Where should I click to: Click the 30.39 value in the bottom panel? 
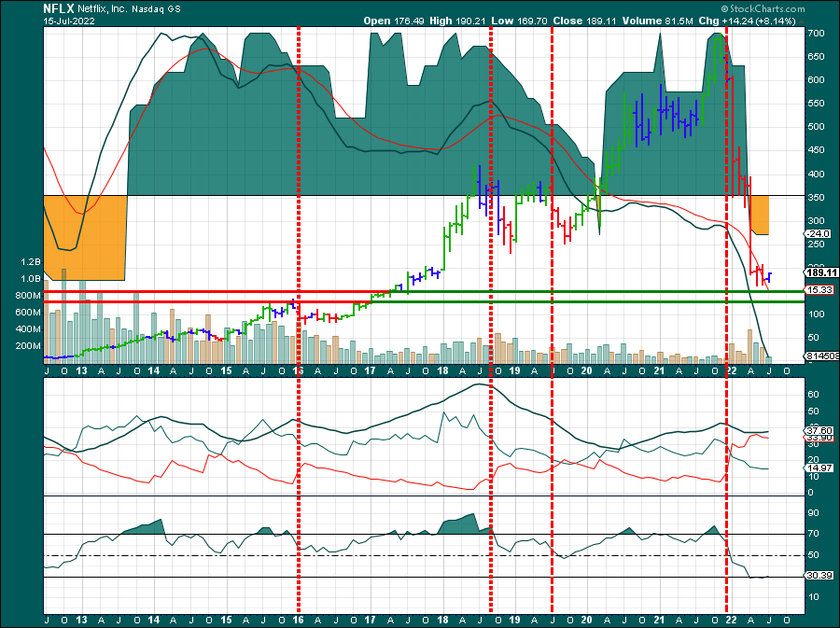coord(819,577)
